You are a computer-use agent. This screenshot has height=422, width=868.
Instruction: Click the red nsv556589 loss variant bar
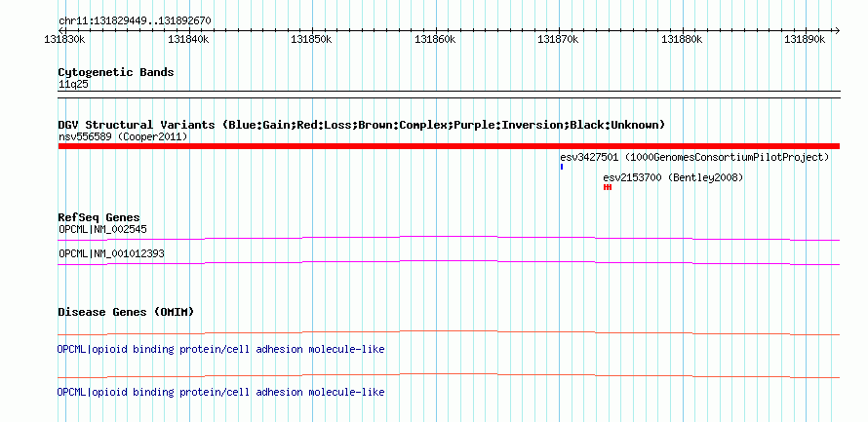coord(449,146)
